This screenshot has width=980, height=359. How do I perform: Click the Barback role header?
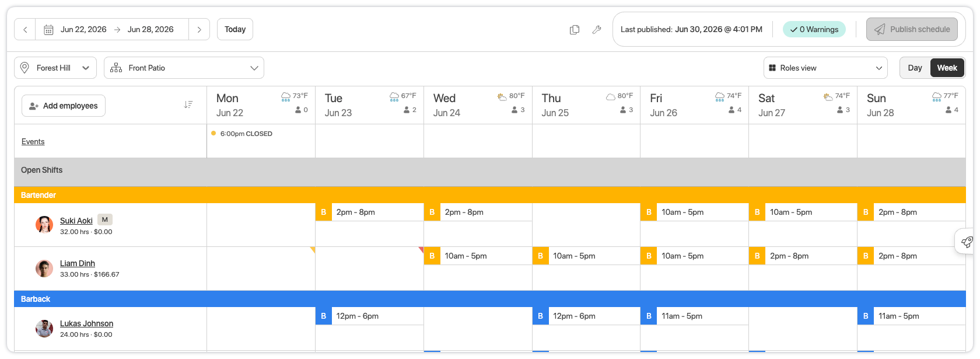point(490,299)
